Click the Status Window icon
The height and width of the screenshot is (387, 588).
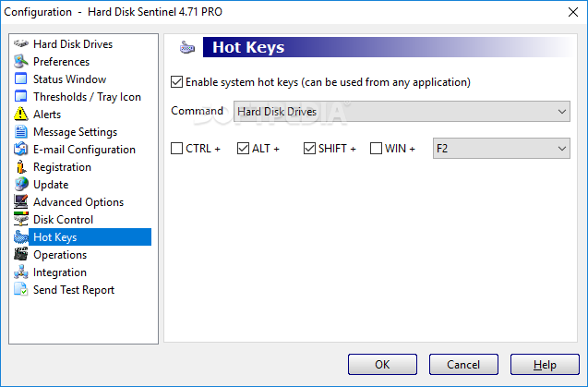pyautogui.click(x=21, y=79)
